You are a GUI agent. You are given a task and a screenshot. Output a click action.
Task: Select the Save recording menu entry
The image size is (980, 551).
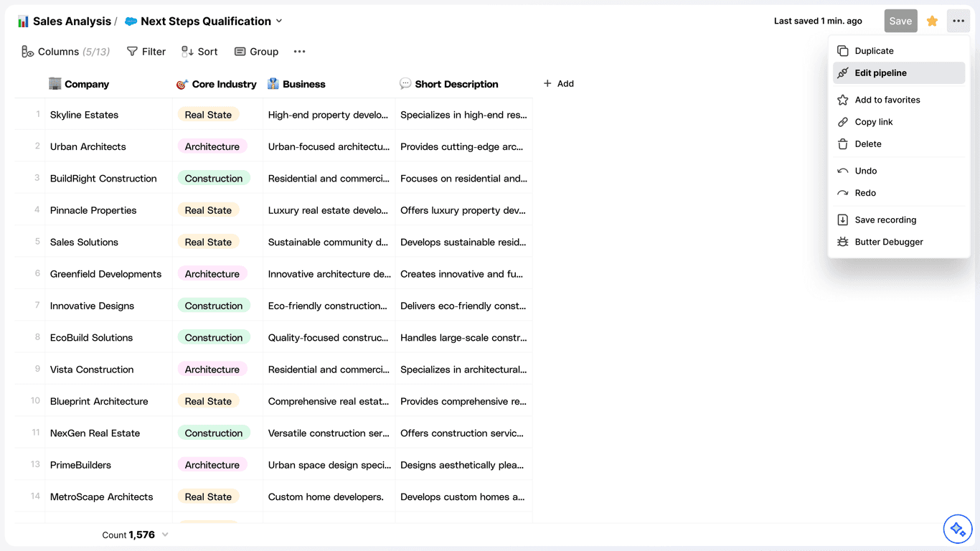click(x=899, y=220)
